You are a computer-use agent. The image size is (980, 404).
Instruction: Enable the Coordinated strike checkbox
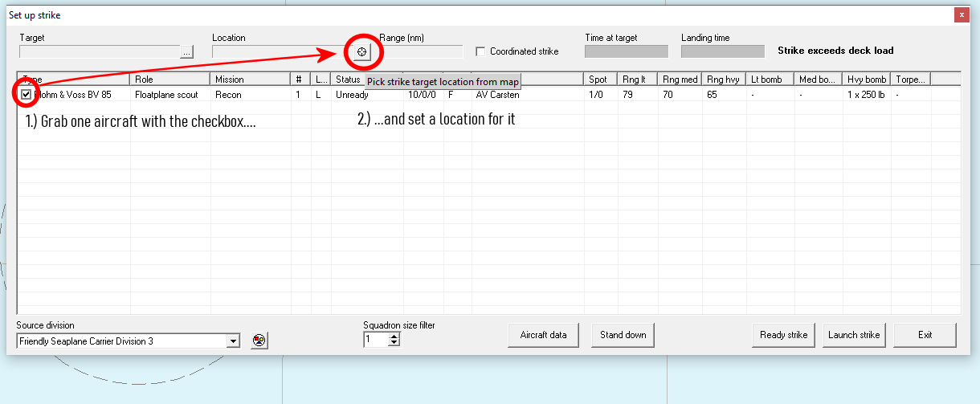click(x=480, y=51)
